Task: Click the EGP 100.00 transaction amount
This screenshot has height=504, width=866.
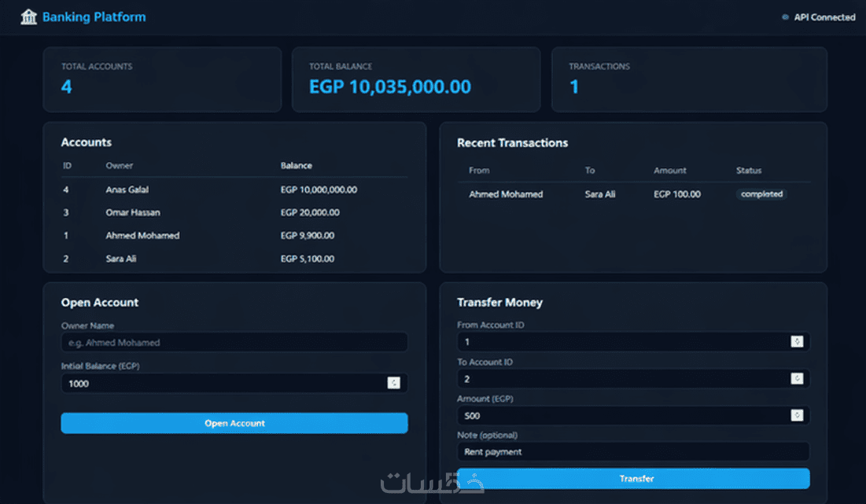Action: click(x=677, y=194)
